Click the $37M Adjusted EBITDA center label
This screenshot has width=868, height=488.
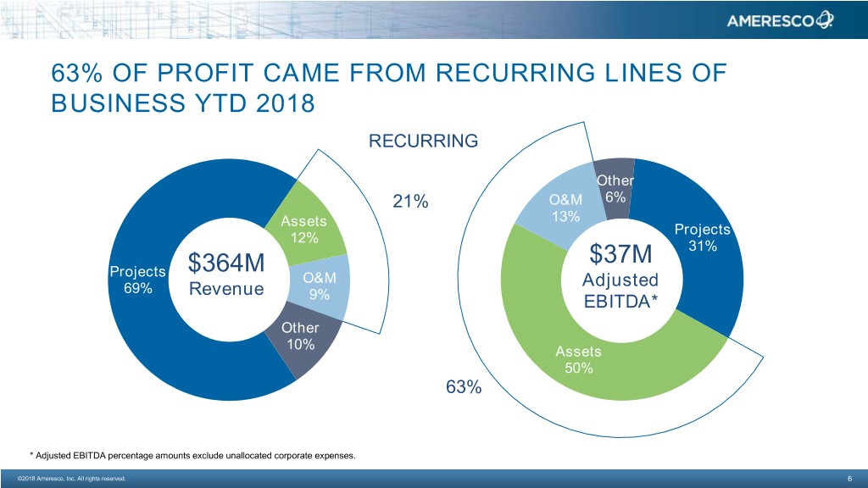point(621,278)
